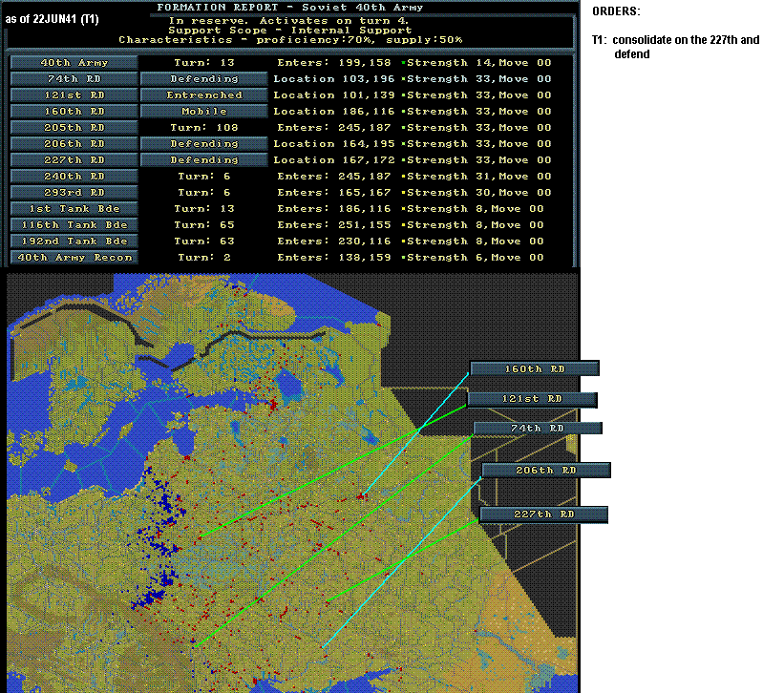
Task: Click the Defending status of 227th RD
Action: coord(204,159)
